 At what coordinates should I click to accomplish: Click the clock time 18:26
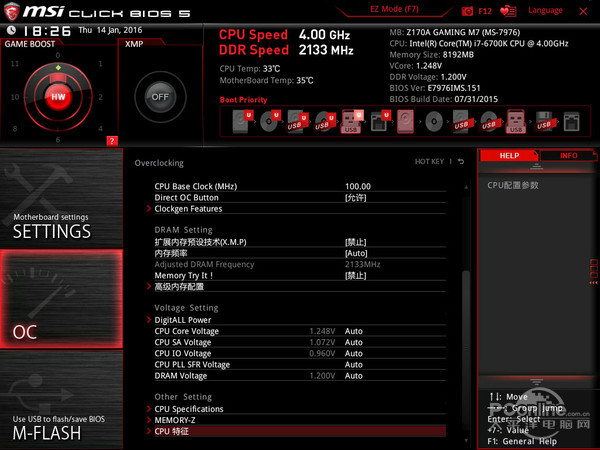47,31
